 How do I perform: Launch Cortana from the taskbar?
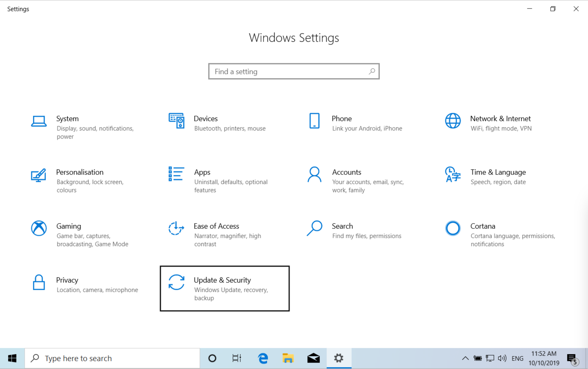[x=212, y=358]
